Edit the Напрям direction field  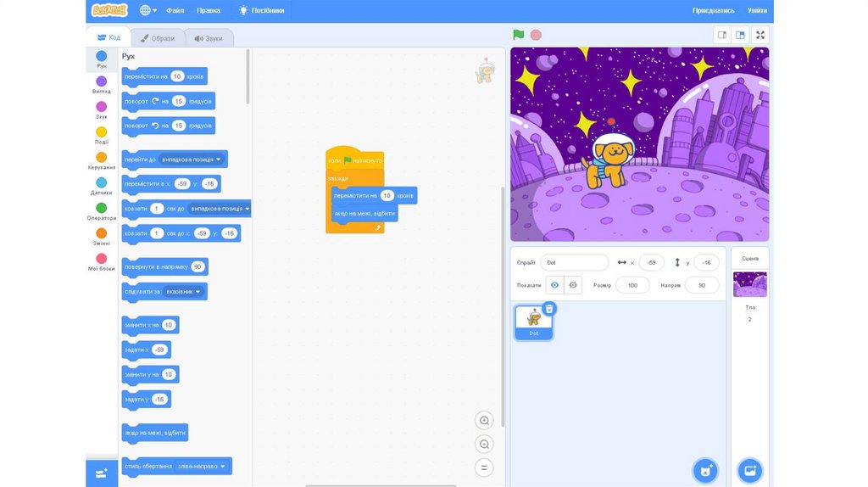pos(702,285)
